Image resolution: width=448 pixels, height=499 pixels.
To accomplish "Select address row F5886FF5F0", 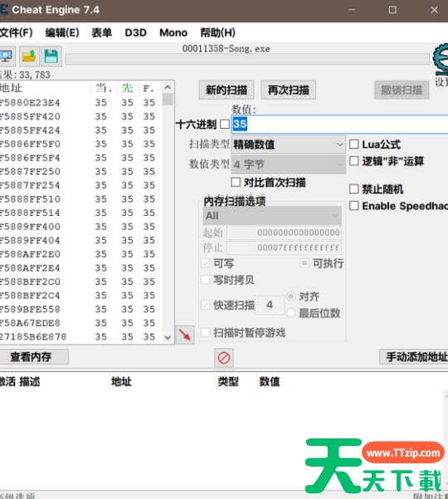I will [81, 144].
